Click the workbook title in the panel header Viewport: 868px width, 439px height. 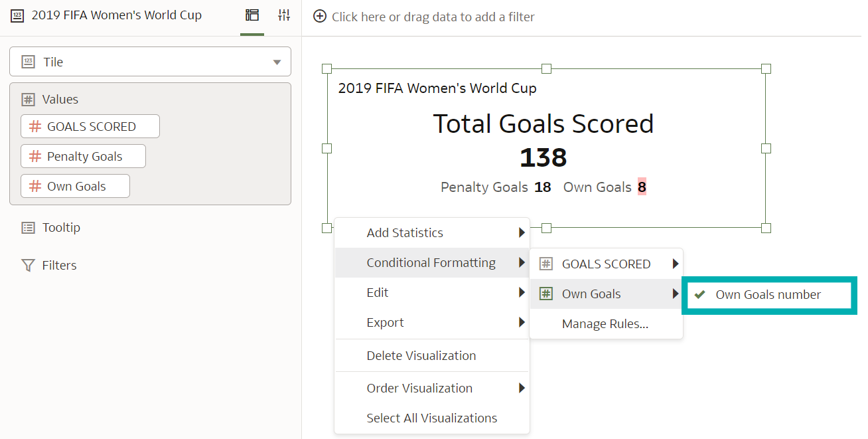pos(117,15)
